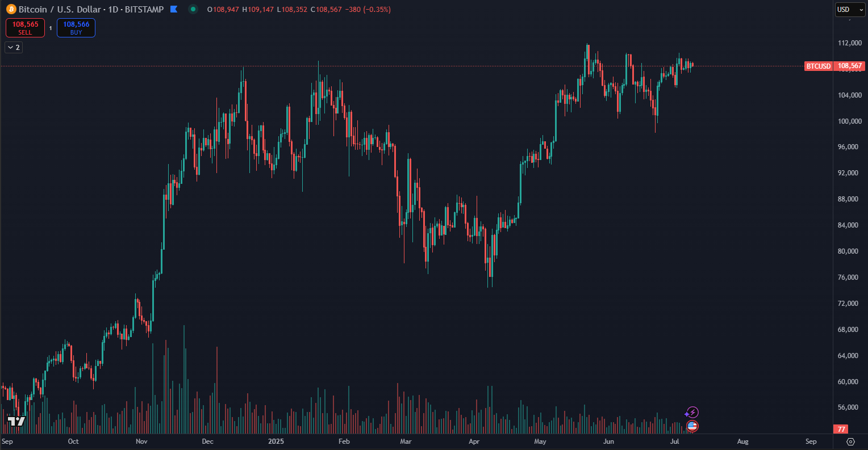Expand the collapsed indicators legend showing 2

pos(14,48)
